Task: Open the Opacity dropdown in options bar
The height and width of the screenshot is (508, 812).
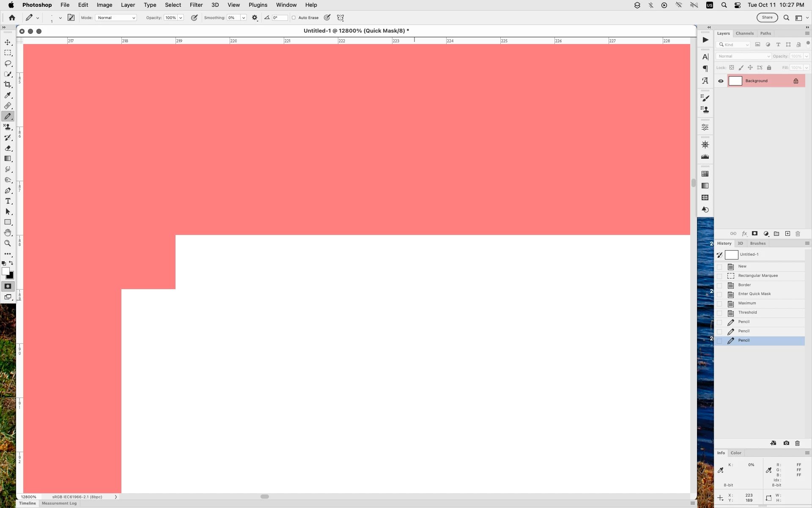Action: tap(181, 18)
